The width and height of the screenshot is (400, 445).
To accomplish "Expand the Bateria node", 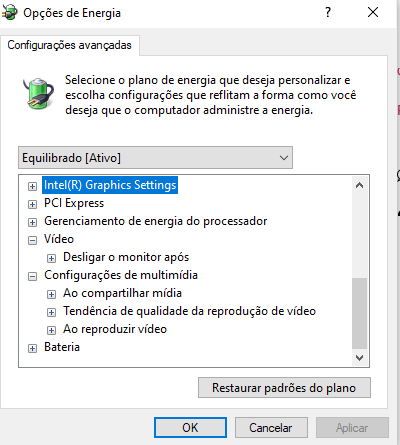I will (32, 349).
